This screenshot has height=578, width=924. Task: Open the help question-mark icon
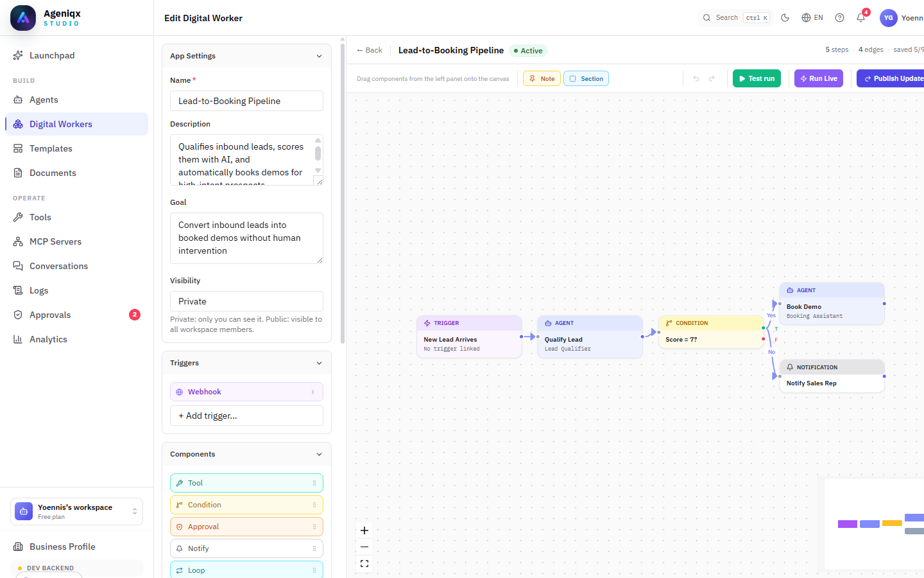[839, 18]
